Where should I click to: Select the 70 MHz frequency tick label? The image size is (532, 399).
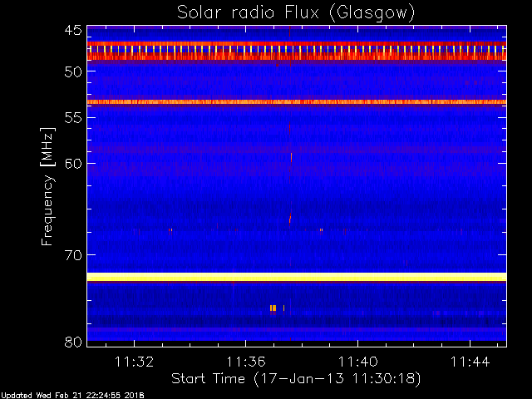73,254
